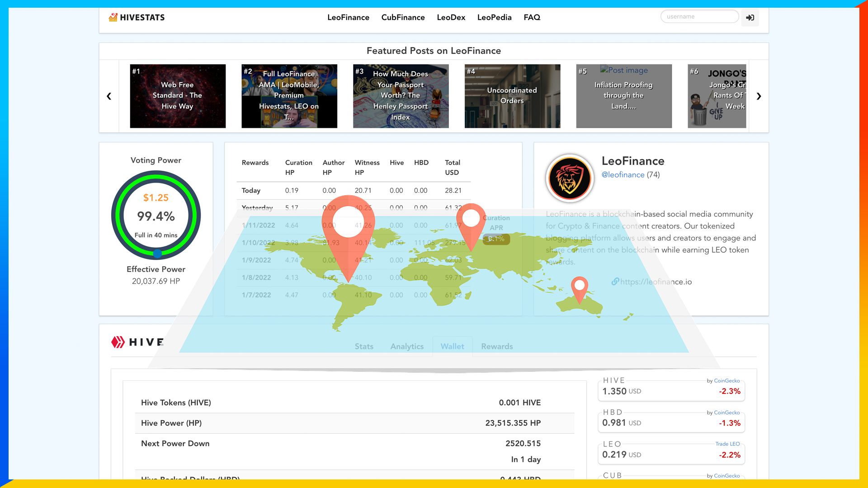Click the Next Power Down row label
Screen dimensions: 868x488
point(175,443)
